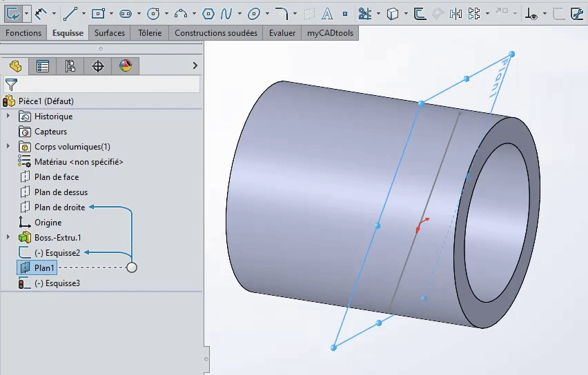Expand the Boss.-Extru.1 feature

click(8, 237)
